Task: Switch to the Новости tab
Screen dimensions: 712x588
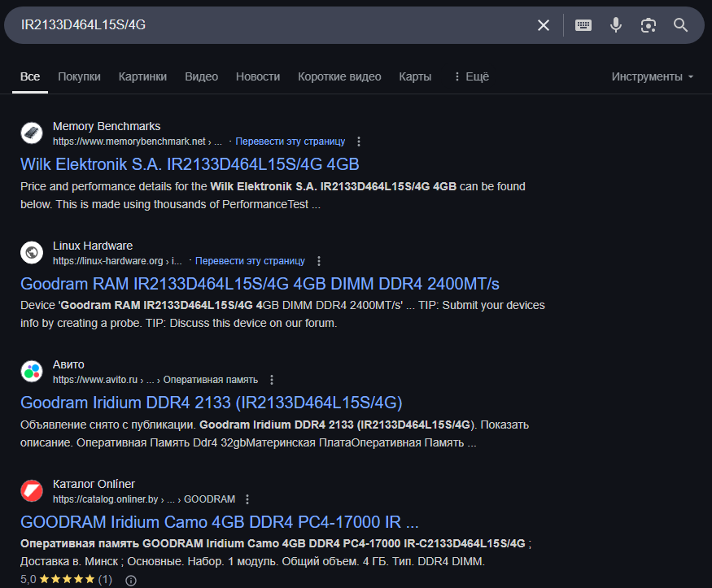Action: 258,76
